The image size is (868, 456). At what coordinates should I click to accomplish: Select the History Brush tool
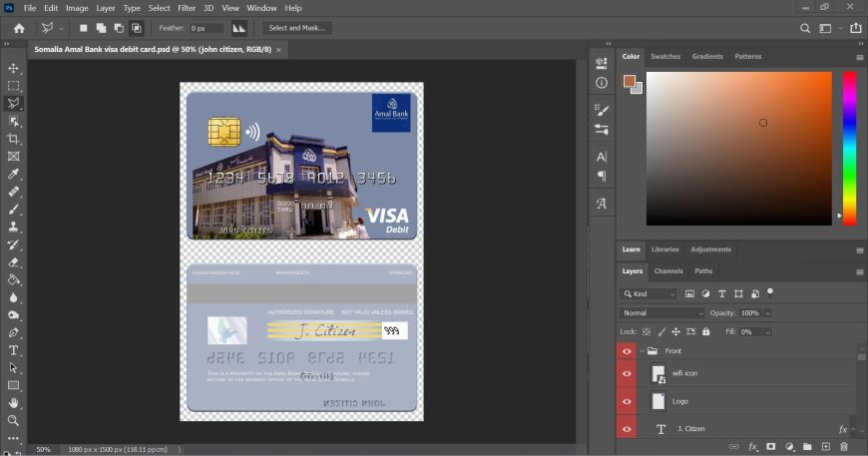(13, 244)
